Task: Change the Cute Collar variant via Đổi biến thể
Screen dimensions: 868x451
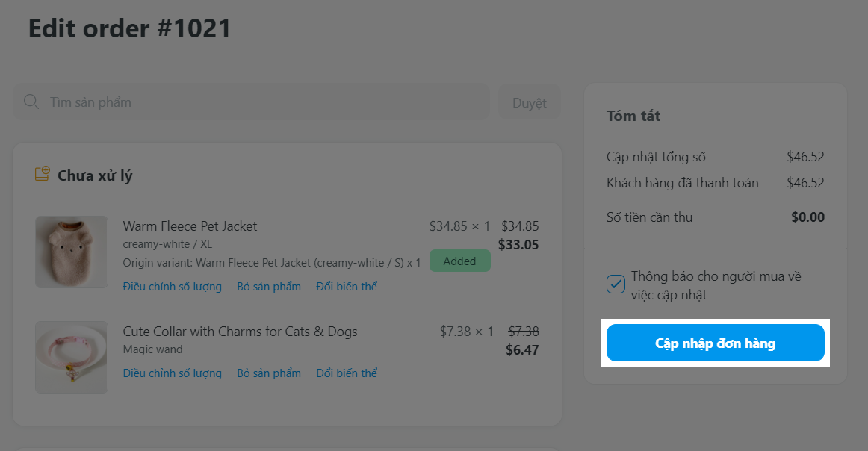Action: click(347, 373)
